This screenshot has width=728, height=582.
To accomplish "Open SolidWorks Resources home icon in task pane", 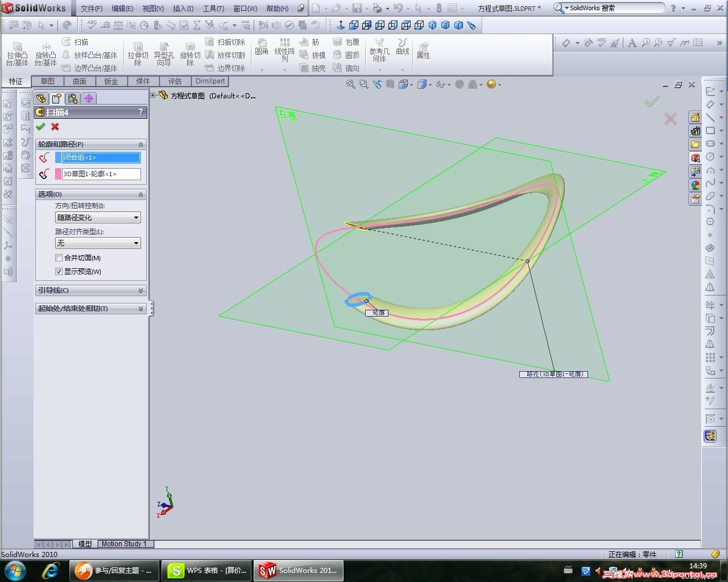I will tap(695, 117).
